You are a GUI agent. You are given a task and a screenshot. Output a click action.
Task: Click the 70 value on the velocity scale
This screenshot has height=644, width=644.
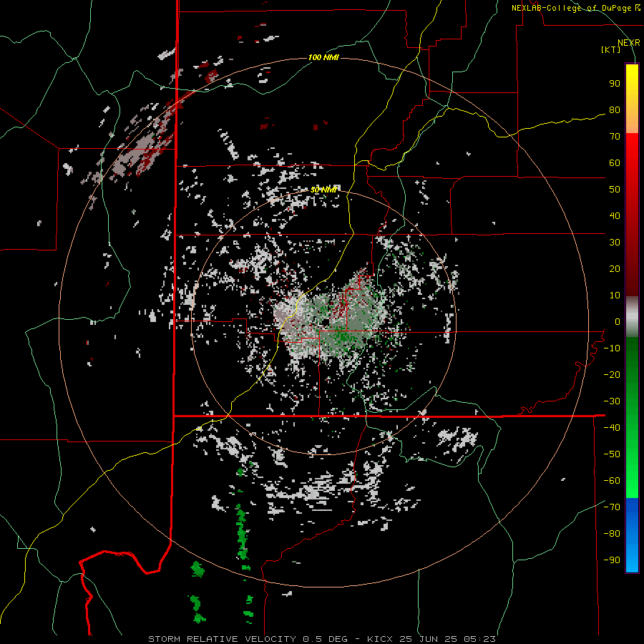[615, 137]
